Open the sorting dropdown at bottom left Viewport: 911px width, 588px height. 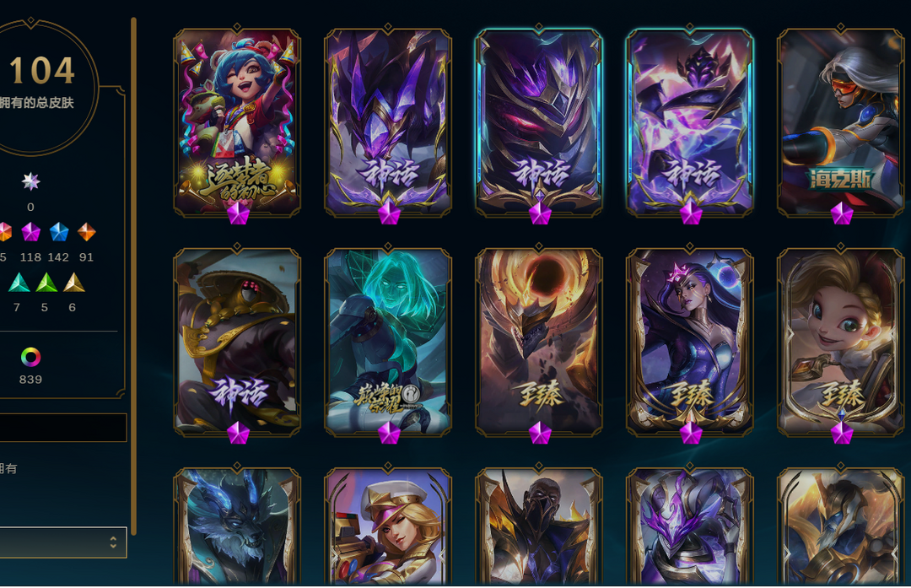coord(62,542)
